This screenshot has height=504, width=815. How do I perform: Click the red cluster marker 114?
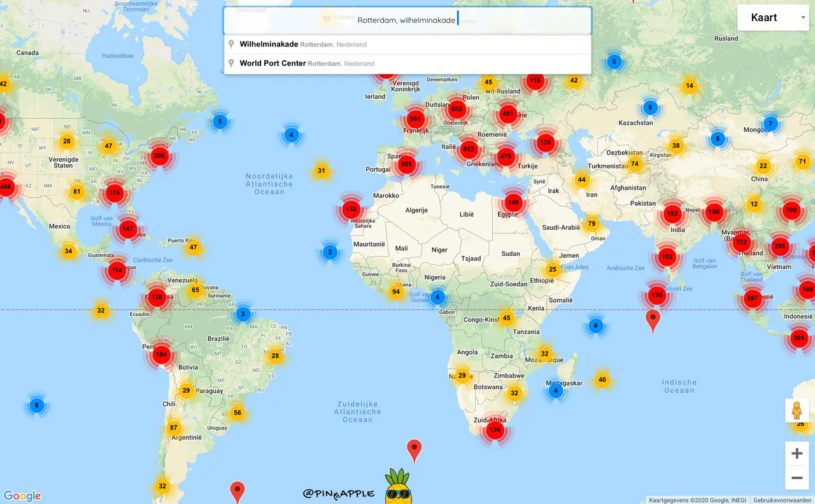tap(117, 270)
